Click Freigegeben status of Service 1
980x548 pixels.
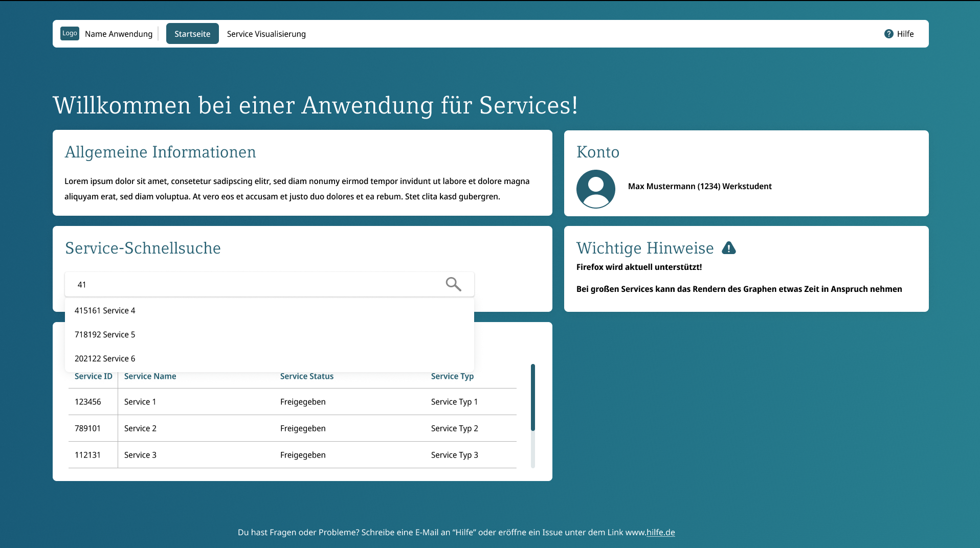click(x=303, y=402)
